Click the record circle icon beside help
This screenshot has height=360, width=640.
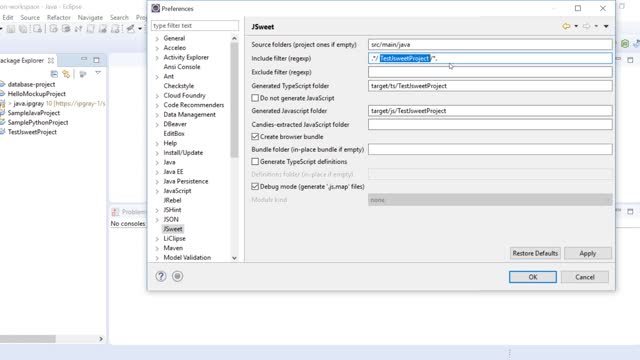pos(177,276)
